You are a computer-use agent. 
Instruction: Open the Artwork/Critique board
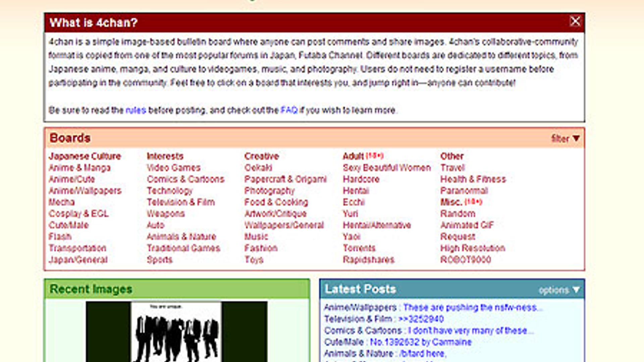tap(276, 214)
